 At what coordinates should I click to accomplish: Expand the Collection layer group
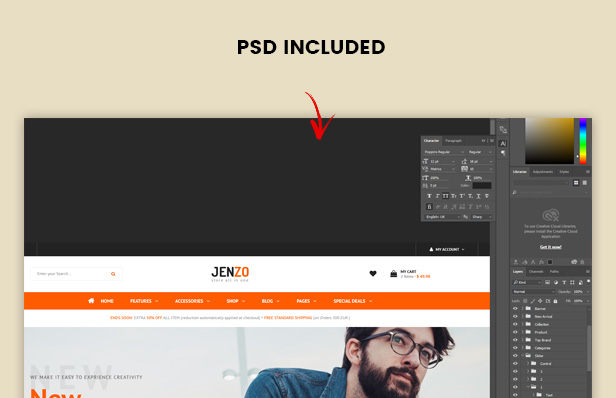[522, 324]
